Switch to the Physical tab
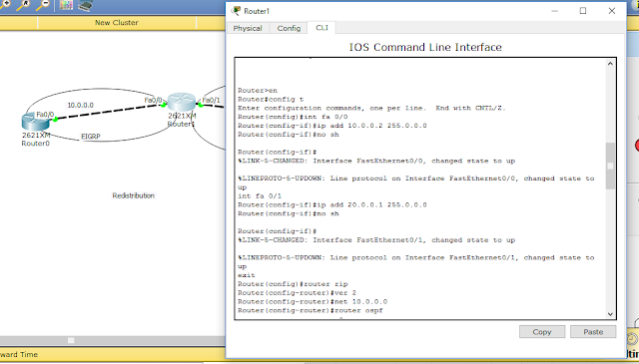 click(248, 28)
